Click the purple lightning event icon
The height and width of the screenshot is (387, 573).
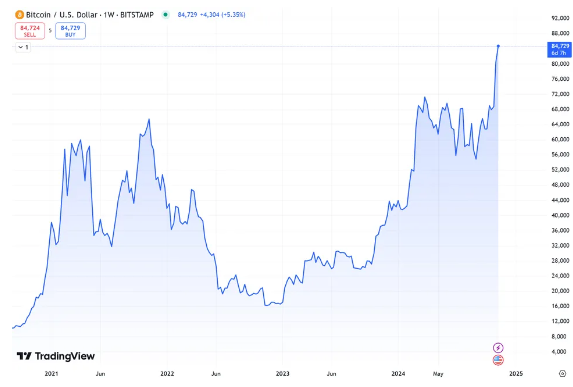[498, 348]
